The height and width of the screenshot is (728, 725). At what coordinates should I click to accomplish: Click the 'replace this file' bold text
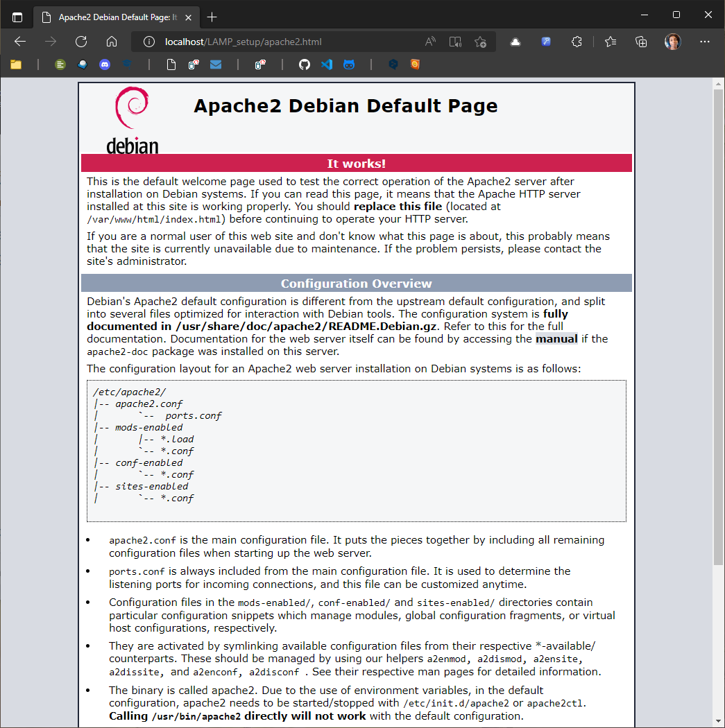coord(398,207)
